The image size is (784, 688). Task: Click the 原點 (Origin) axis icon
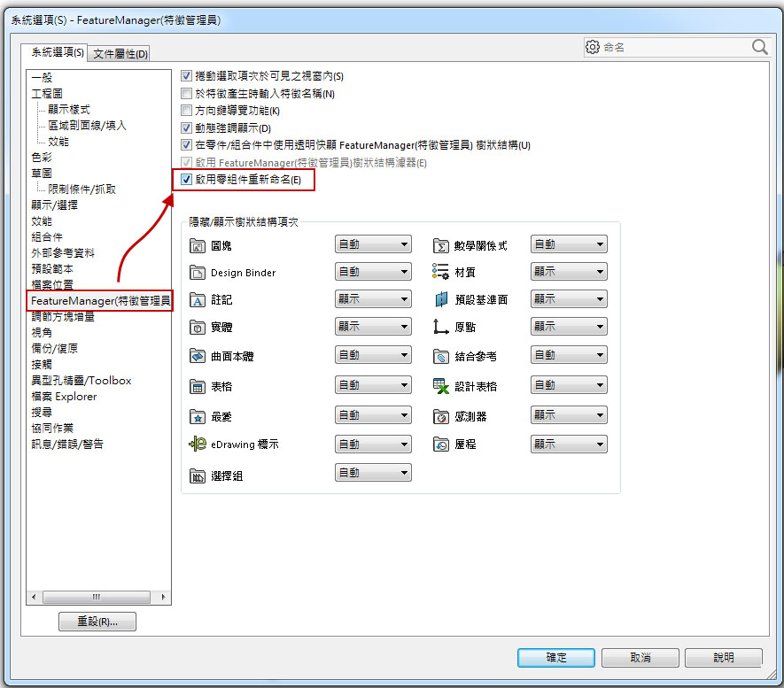441,327
